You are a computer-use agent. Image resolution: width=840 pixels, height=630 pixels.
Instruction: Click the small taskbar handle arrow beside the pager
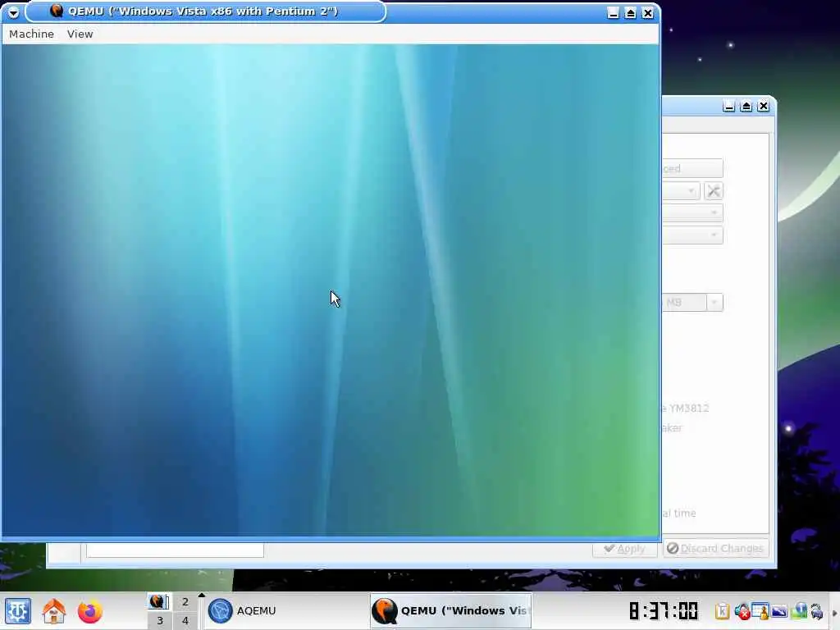click(202, 596)
